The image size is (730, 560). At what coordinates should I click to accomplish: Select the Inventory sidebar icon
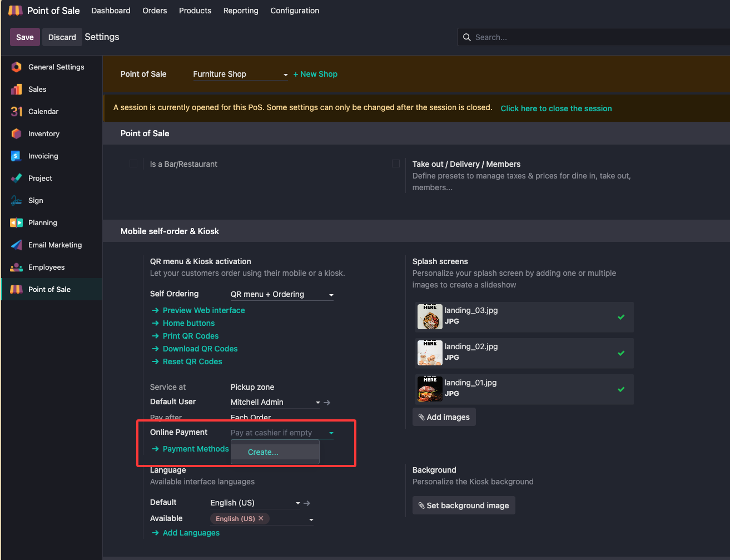pos(16,133)
